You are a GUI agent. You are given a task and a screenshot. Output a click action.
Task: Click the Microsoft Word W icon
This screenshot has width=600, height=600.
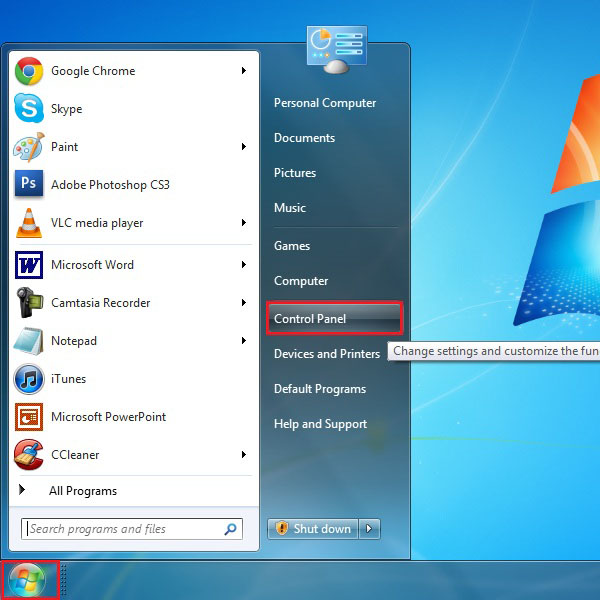pyautogui.click(x=29, y=265)
